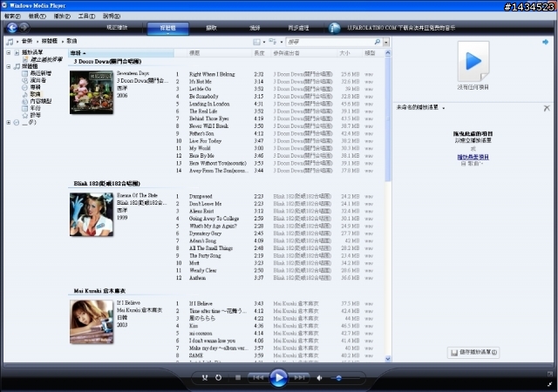This screenshot has width=558, height=392.
Task: Open the Tools menu
Action: click(86, 16)
